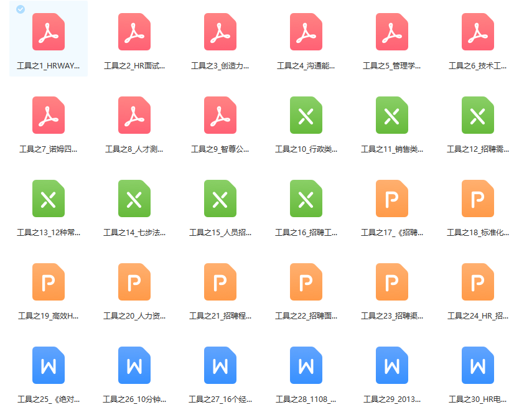Image resolution: width=514 pixels, height=420 pixels.
Task: Select Excel icon 工具之16_招聘工
Action: click(x=306, y=198)
